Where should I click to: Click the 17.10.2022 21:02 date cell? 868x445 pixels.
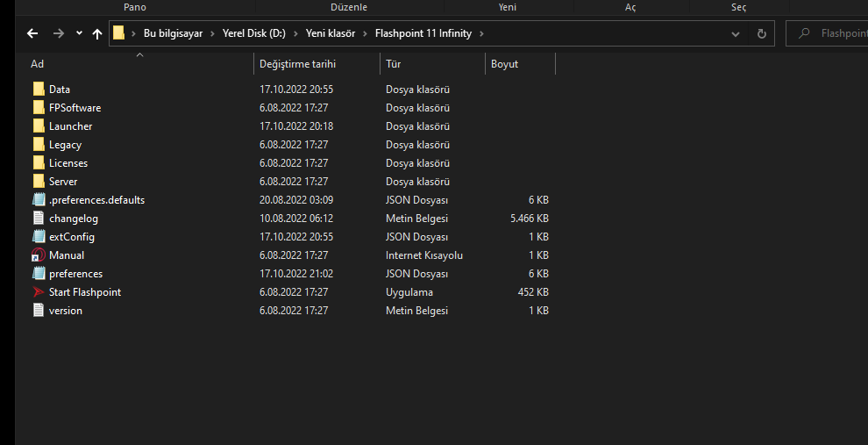click(296, 274)
